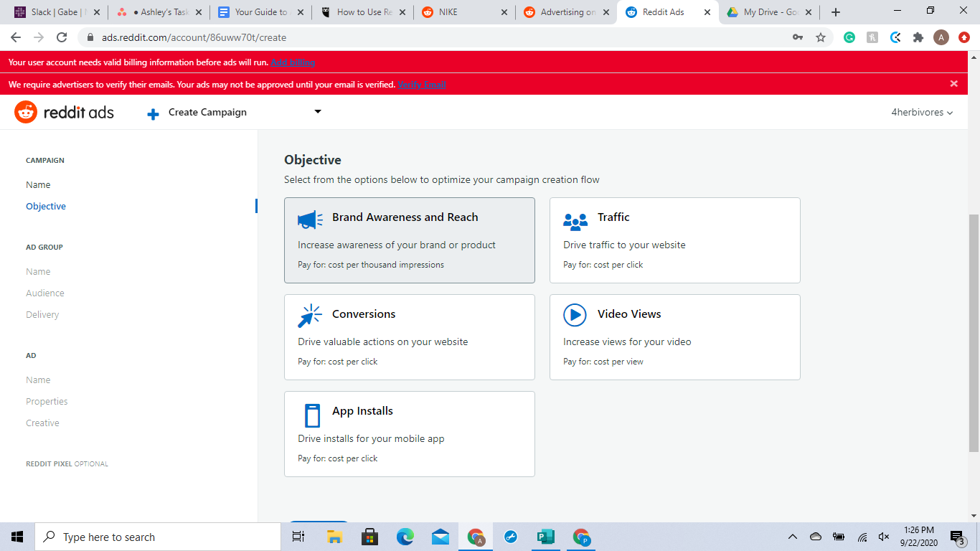
Task: Go to Ad Group Name in the sidebar
Action: tap(38, 272)
